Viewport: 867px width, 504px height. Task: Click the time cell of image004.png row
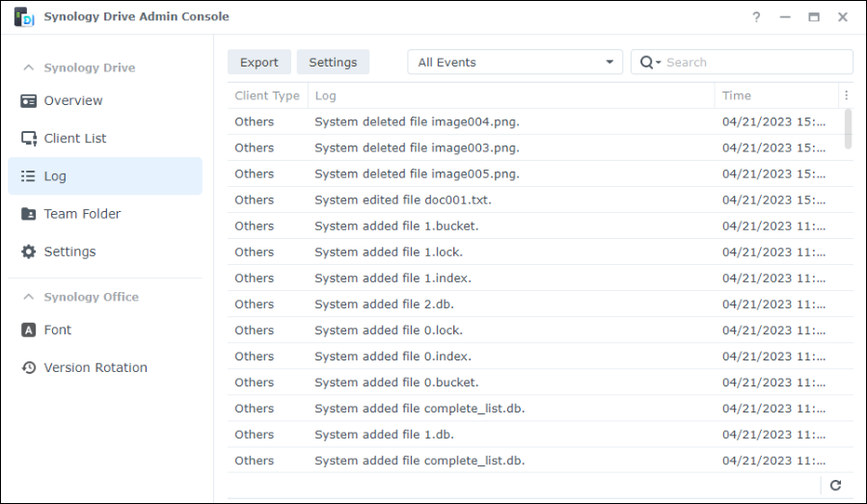tap(773, 121)
